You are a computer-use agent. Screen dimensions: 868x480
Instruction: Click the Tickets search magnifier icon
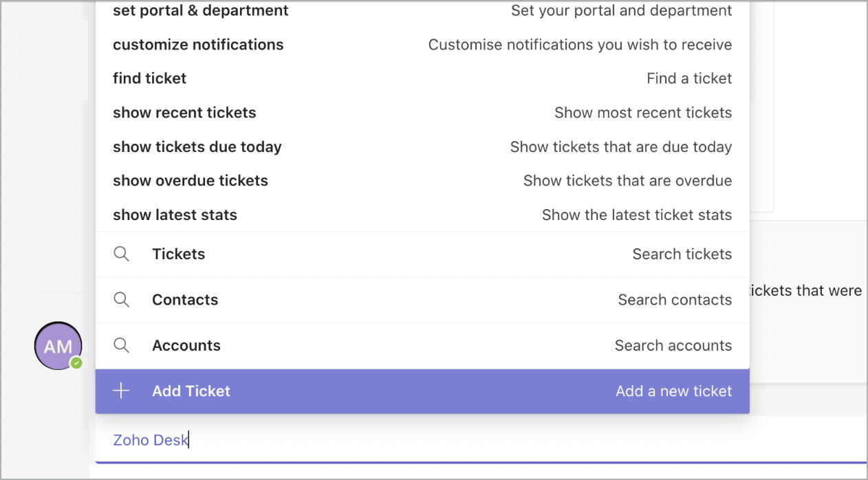pos(121,254)
